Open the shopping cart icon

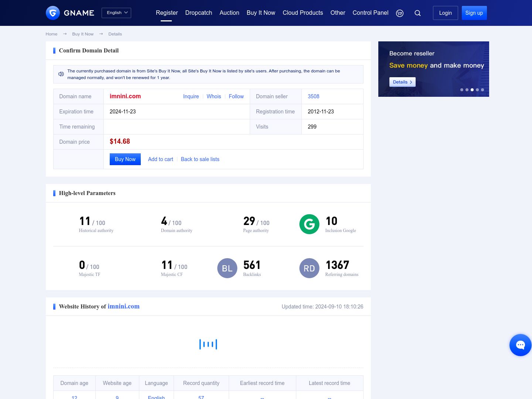pos(400,13)
